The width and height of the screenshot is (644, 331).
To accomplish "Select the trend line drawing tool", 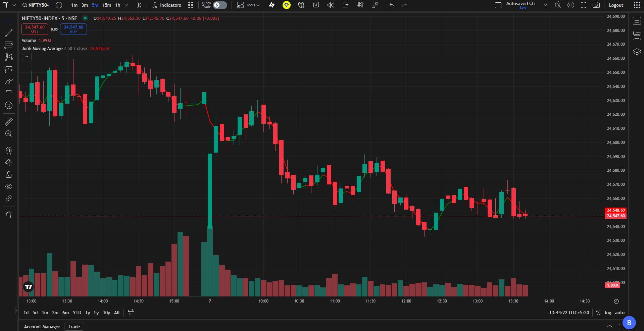I will coord(9,33).
